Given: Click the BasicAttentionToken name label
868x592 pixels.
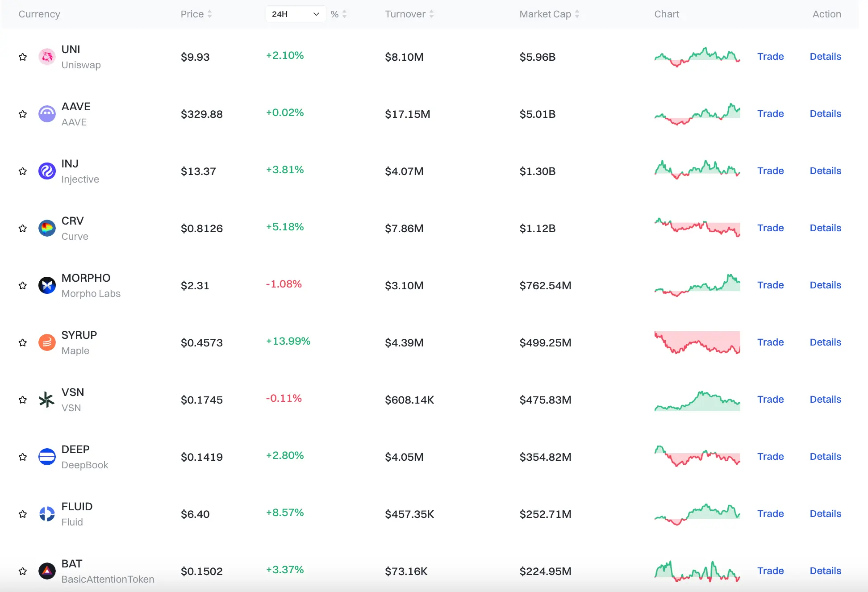Looking at the screenshot, I should (x=108, y=579).
